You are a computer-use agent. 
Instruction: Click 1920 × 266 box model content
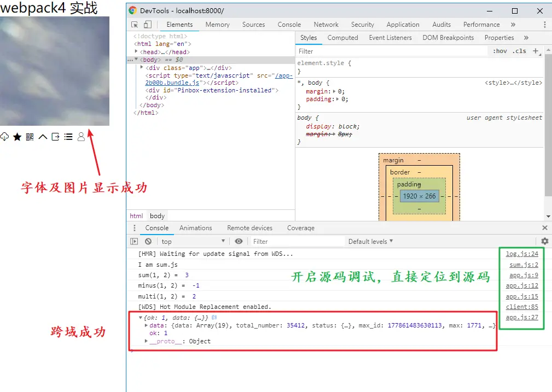(419, 196)
